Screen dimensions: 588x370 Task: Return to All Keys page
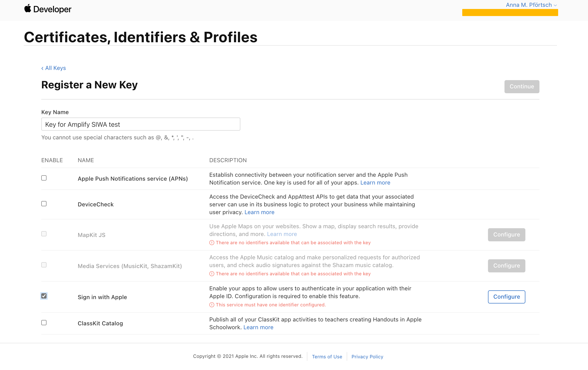click(x=55, y=68)
